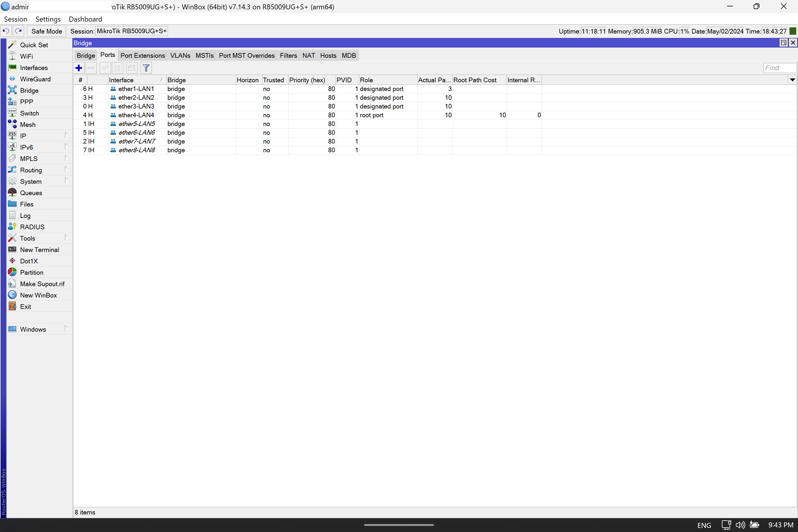
Task: Sort by the Role column header
Action: [388, 80]
